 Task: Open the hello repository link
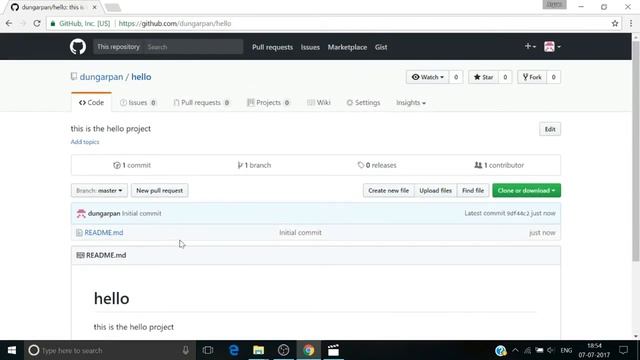[141, 77]
